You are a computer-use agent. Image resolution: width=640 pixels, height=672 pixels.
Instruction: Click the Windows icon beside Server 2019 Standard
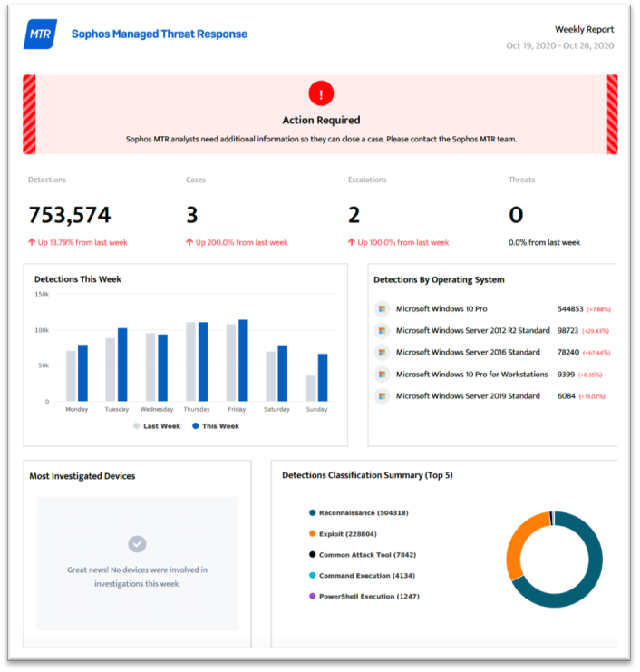coord(382,396)
